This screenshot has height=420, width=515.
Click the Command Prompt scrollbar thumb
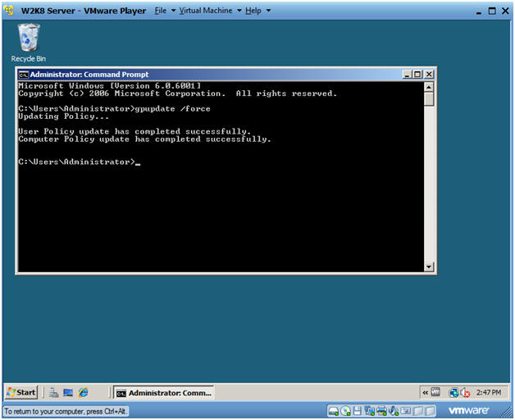(429, 99)
